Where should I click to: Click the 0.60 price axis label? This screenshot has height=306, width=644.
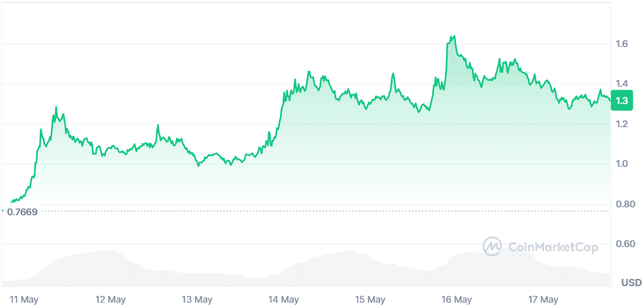point(623,244)
